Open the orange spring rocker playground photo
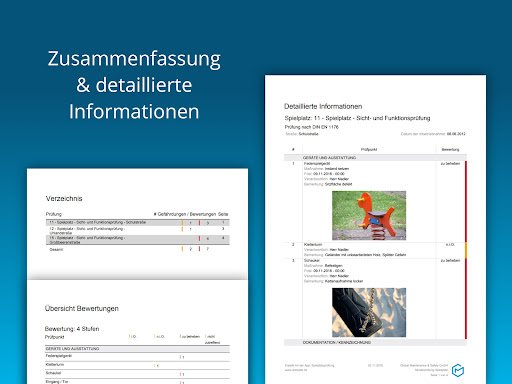512x384 pixels. [x=369, y=215]
